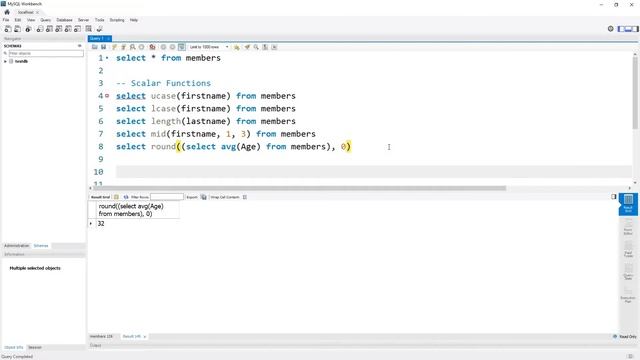Execute statement under cursor icon
Image resolution: width=640 pixels, height=360 pixels.
pos(123,47)
